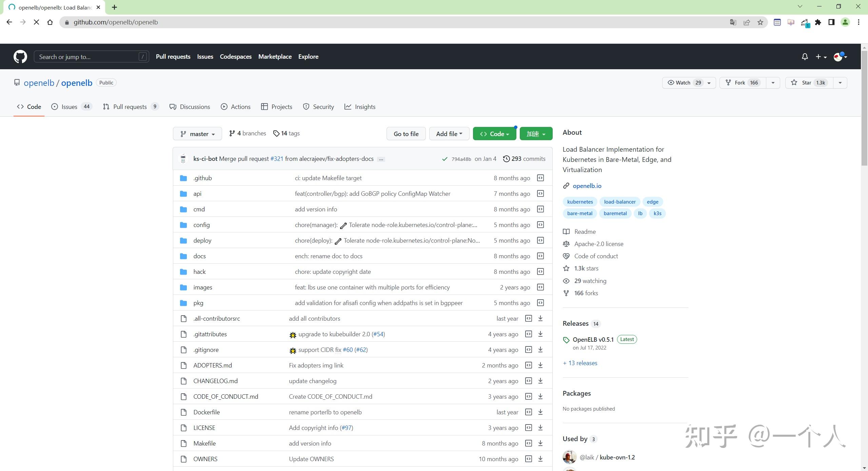This screenshot has width=868, height=471.
Task: Open the Security tab
Action: pos(318,107)
